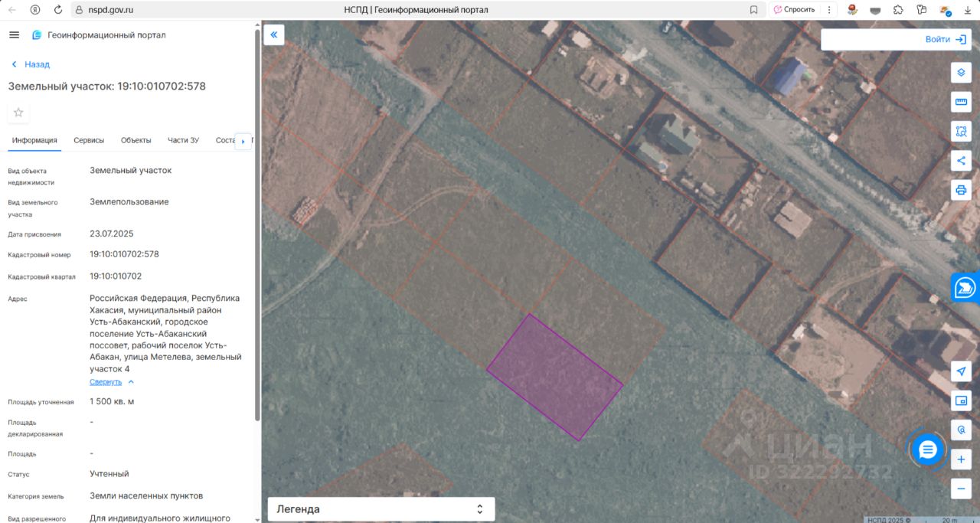Click the site lock icon in address bar

[78, 10]
